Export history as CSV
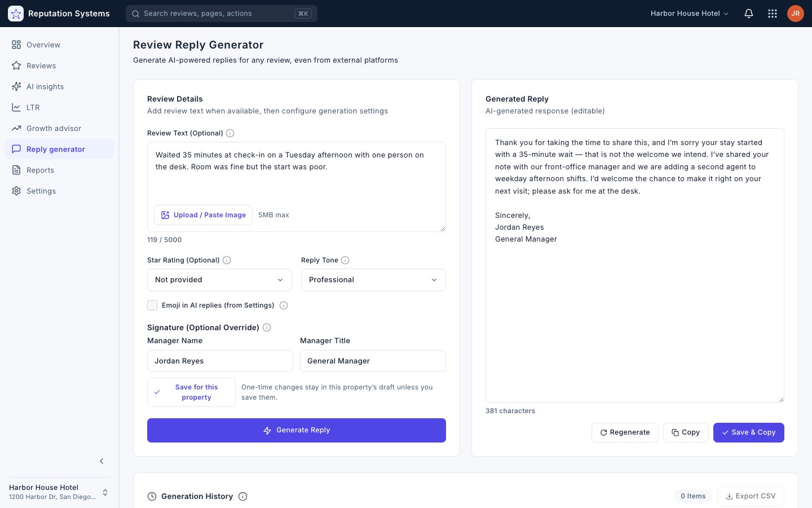This screenshot has width=812, height=508. pyautogui.click(x=751, y=496)
